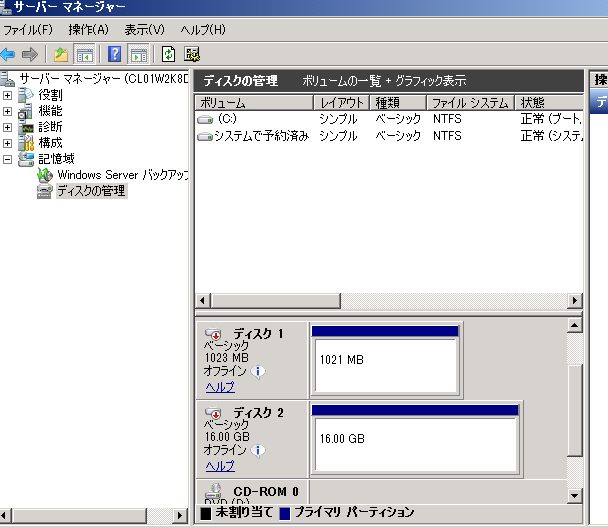Click ヘルプ link under ディスク 1
The height and width of the screenshot is (528, 608).
(219, 386)
